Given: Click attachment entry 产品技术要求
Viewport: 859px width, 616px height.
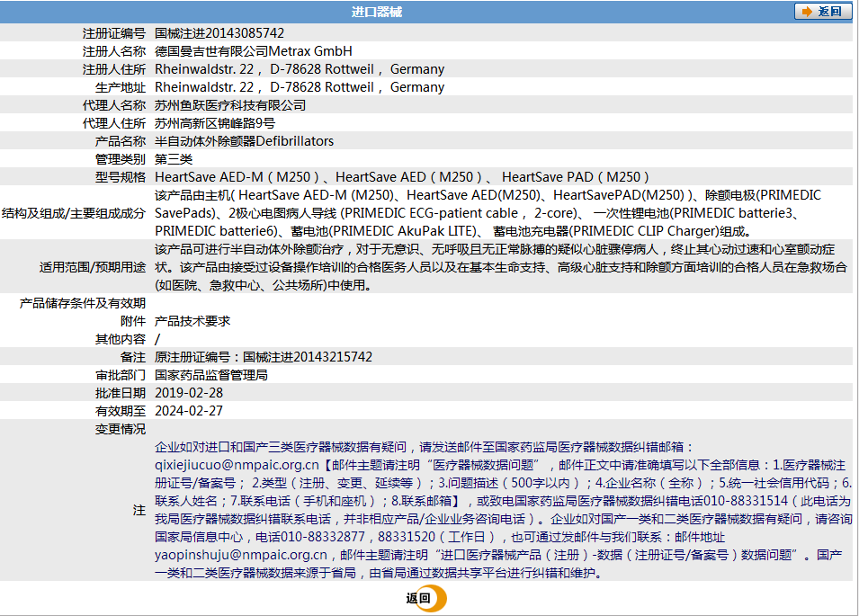Looking at the screenshot, I should 192,321.
